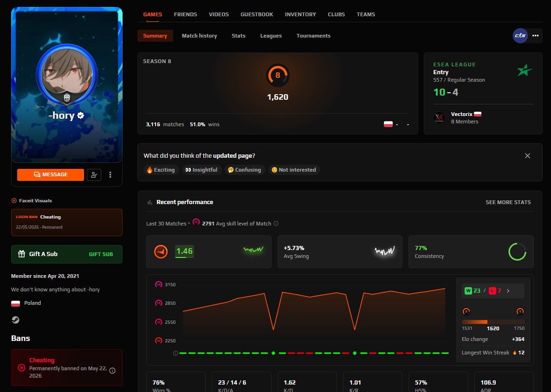Click the level 8 skill badge
This screenshot has width=551, height=392.
point(278,76)
